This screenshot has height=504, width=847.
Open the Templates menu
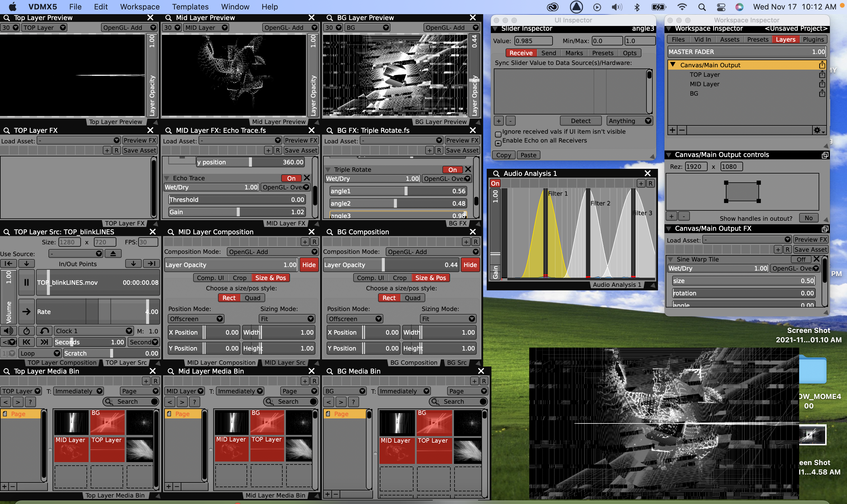190,7
